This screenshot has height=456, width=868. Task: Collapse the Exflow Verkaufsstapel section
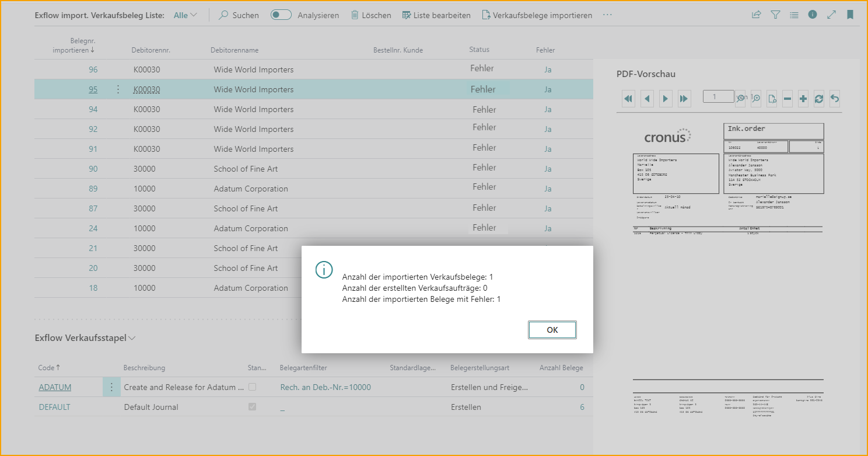131,337
